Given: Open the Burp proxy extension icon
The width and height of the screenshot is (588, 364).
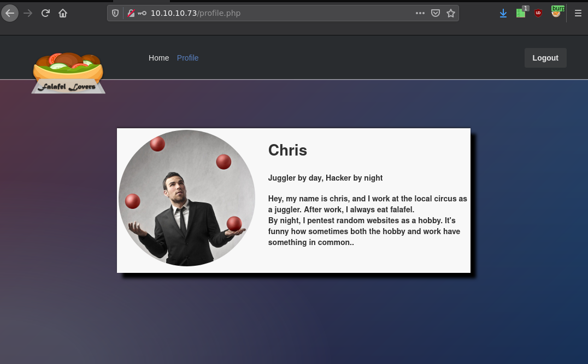Looking at the screenshot, I should pyautogui.click(x=556, y=12).
